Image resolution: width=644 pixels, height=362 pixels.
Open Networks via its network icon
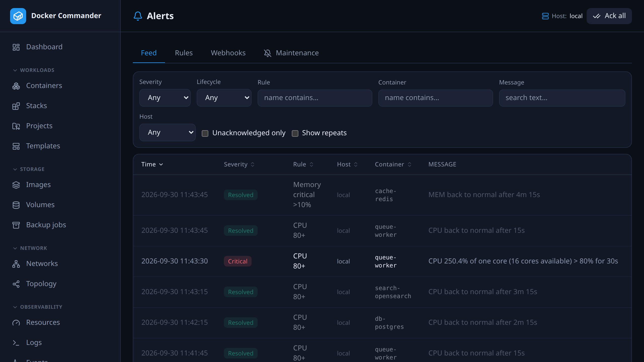pyautogui.click(x=16, y=264)
